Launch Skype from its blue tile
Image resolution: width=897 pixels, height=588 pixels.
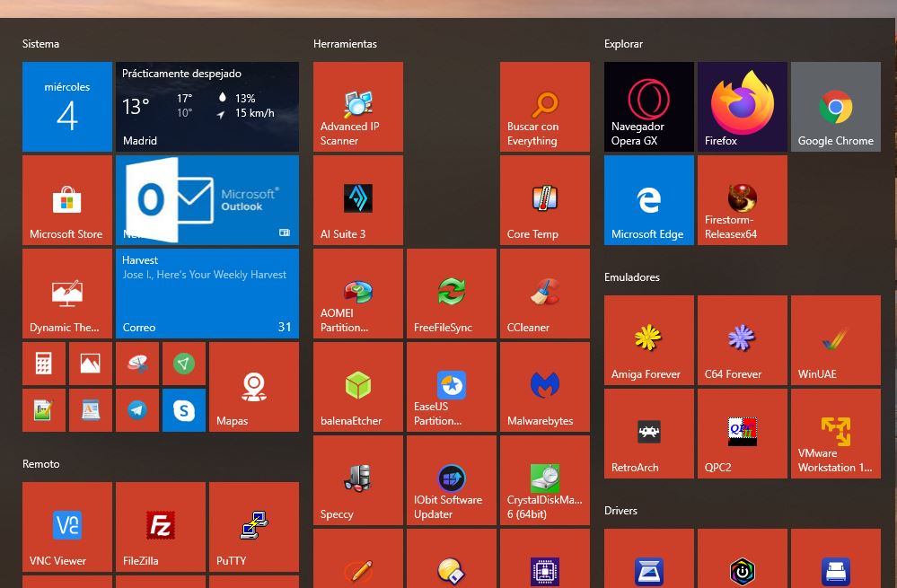pos(184,410)
